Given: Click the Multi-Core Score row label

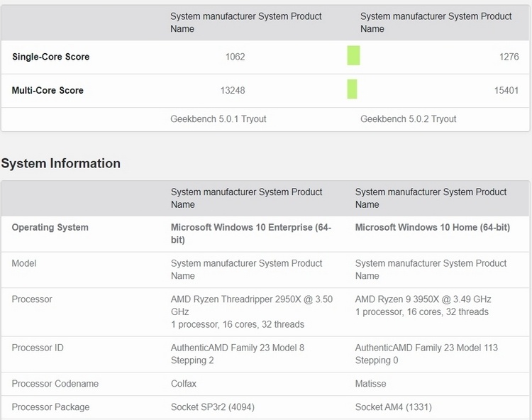Looking at the screenshot, I should click(48, 90).
